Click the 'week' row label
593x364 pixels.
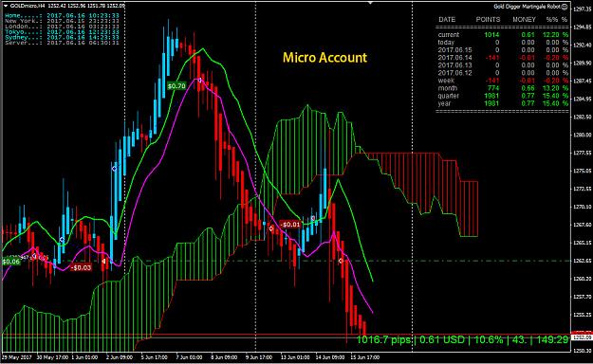(x=446, y=81)
